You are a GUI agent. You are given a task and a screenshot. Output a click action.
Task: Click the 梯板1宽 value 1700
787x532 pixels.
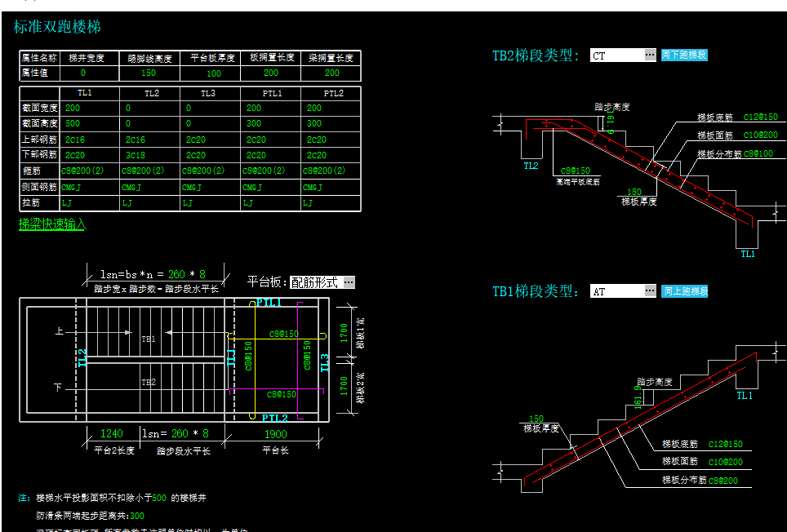(344, 332)
